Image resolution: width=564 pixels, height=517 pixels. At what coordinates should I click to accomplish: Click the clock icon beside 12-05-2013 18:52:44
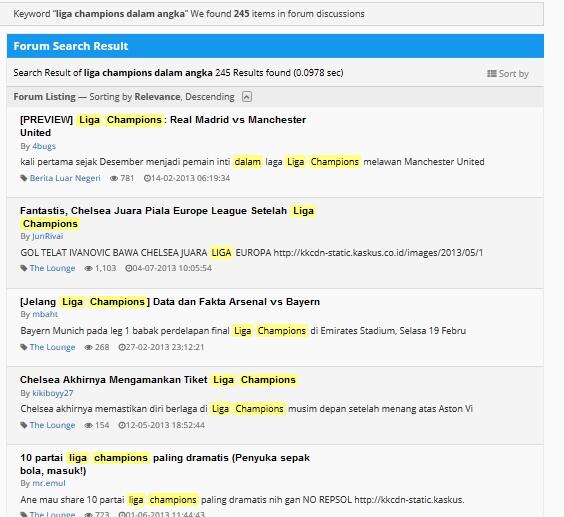pyautogui.click(x=122, y=425)
